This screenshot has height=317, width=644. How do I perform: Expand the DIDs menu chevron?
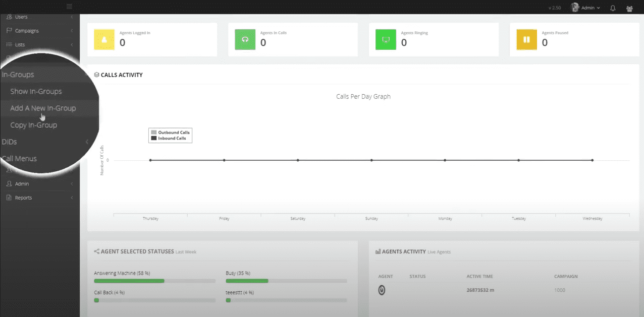(x=87, y=142)
